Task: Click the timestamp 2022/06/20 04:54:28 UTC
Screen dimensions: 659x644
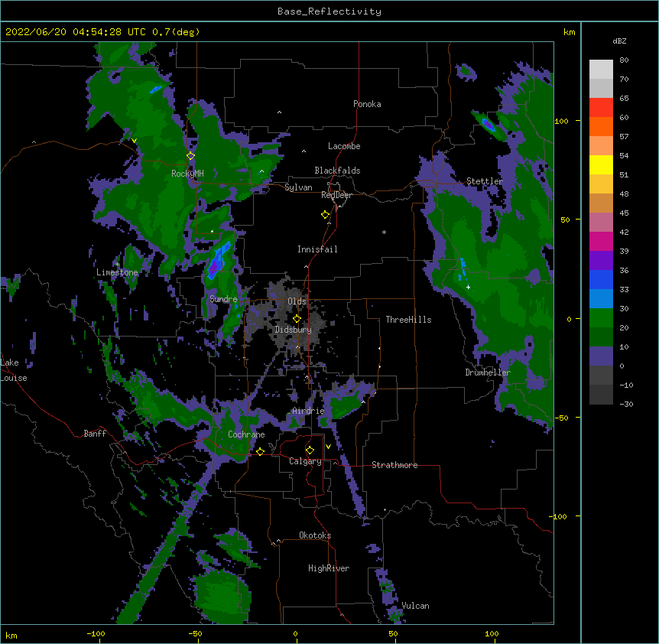Action: (76, 32)
